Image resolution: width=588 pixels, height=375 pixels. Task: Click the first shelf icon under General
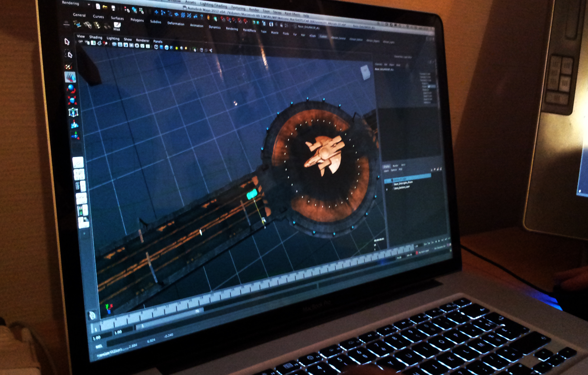click(x=77, y=24)
